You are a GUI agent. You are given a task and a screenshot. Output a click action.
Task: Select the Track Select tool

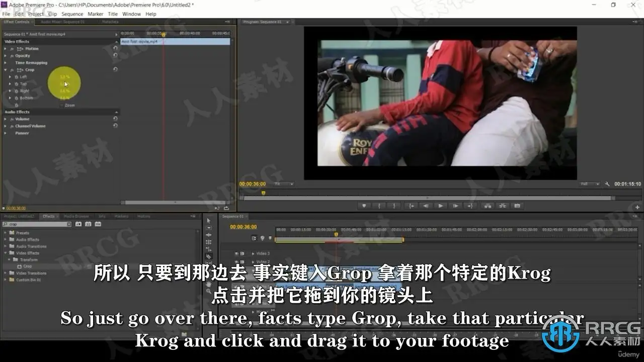(x=209, y=228)
